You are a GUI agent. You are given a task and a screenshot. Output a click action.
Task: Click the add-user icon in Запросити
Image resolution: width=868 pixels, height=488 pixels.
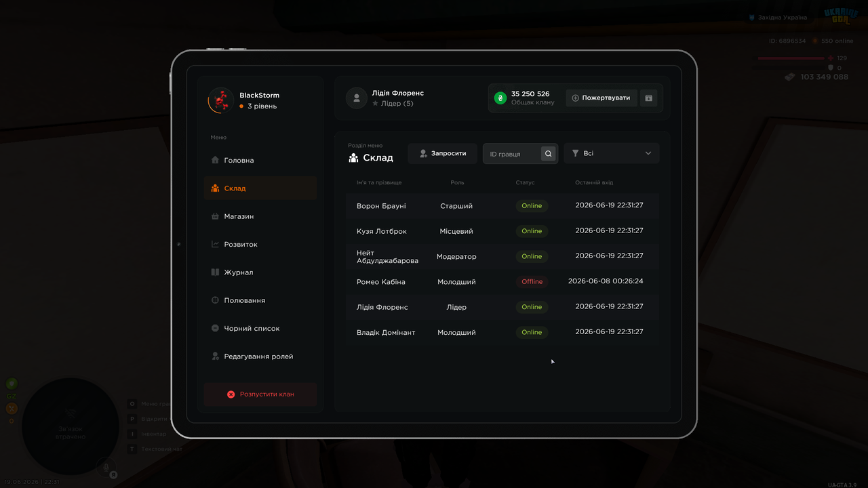pos(423,154)
